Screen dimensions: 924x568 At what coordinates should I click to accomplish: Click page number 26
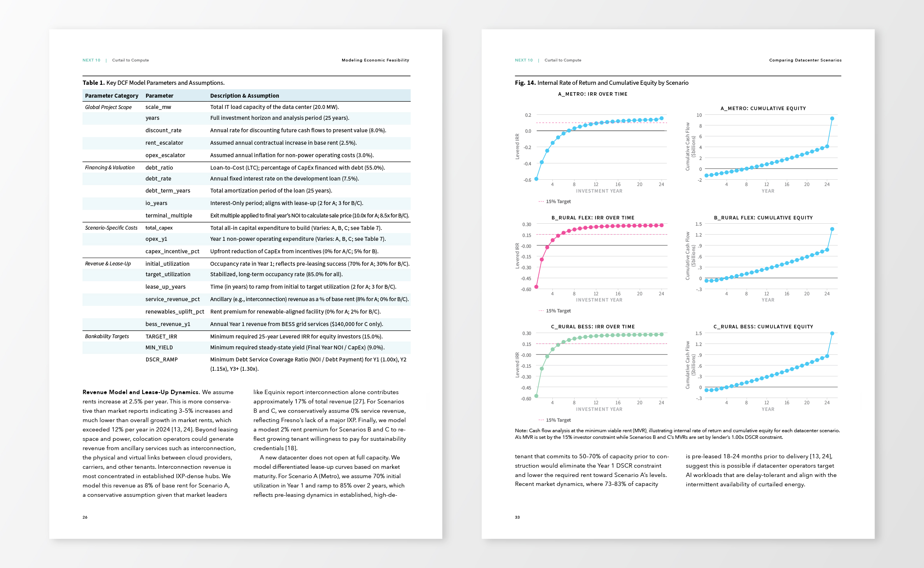coord(85,517)
